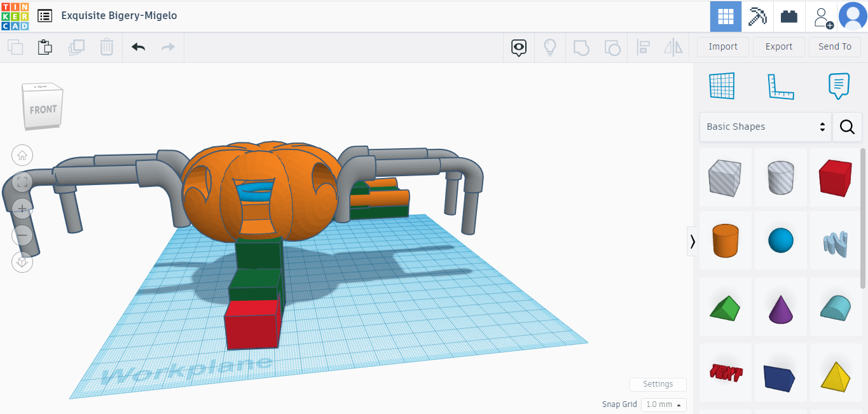
Task: Open grid Settings near the bottom
Action: pos(658,384)
